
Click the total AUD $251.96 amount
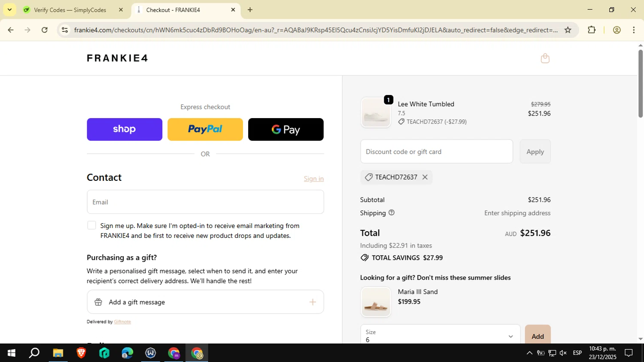(528, 233)
